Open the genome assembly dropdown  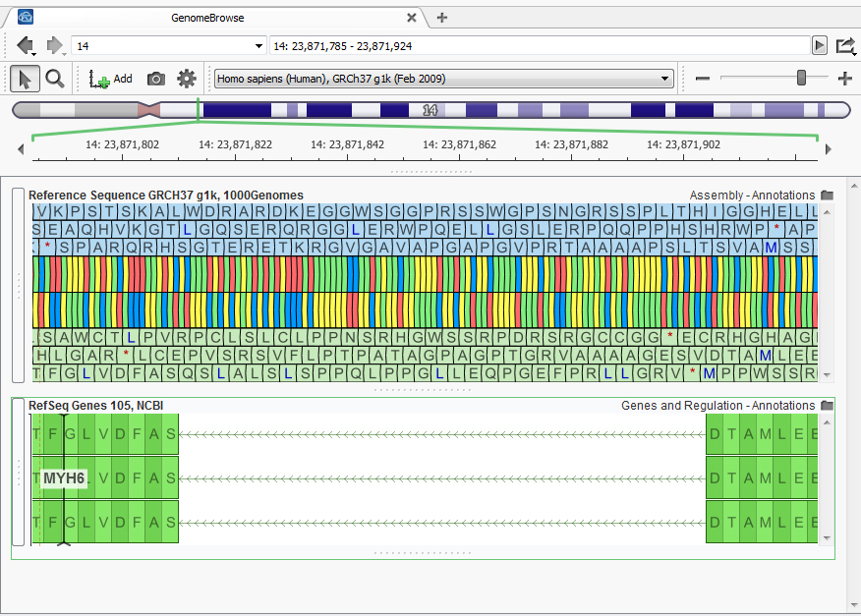point(443,79)
